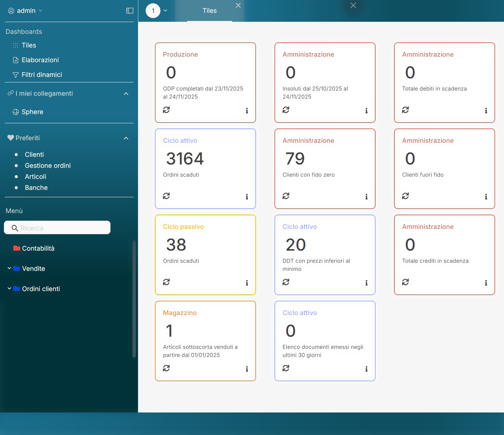
Task: Open info on Totale debiti in scadenza
Action: point(486,111)
